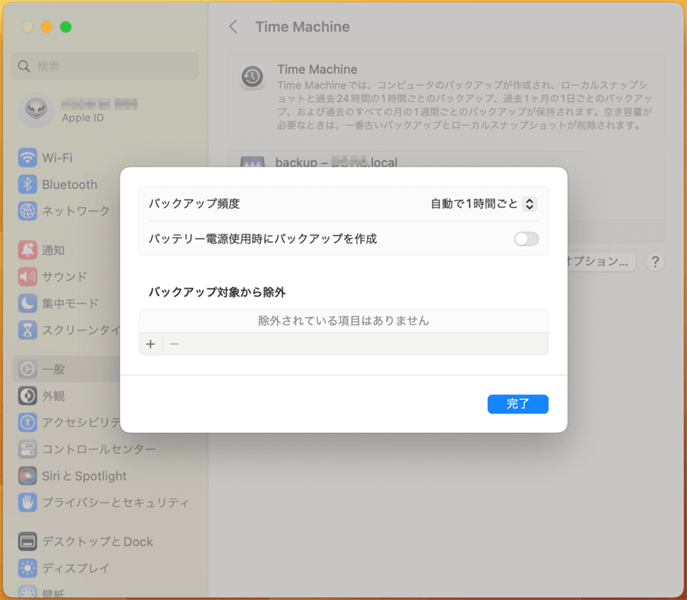Add an exclusion with plus button

151,344
